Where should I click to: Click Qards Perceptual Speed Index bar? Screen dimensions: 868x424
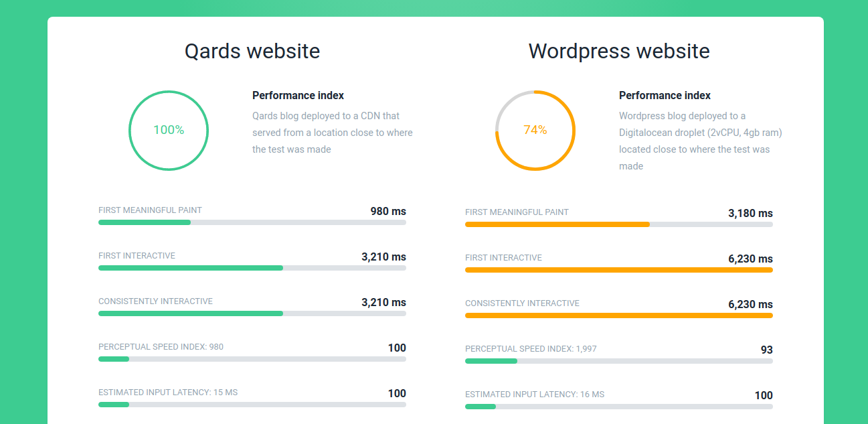pyautogui.click(x=252, y=359)
